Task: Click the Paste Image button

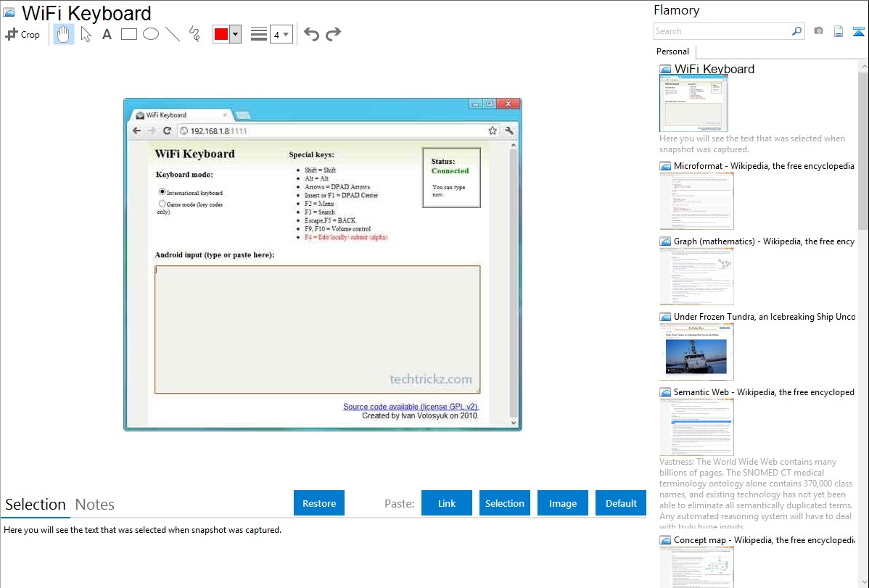Action: [562, 503]
